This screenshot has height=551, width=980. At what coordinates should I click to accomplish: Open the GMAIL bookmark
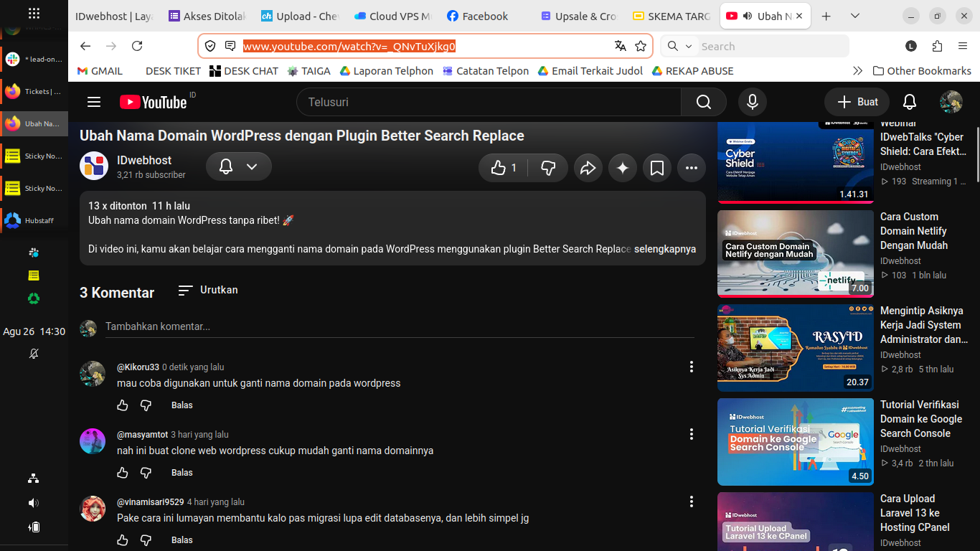100,71
